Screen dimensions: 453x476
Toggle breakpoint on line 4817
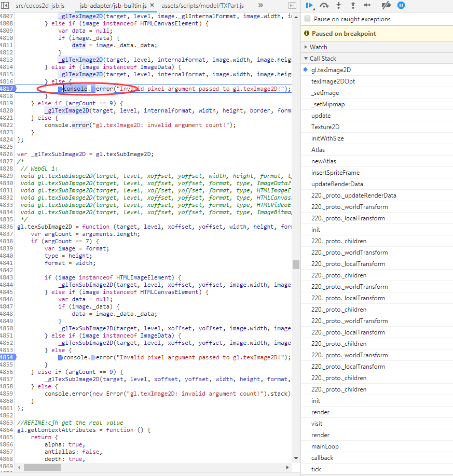tap(7, 89)
